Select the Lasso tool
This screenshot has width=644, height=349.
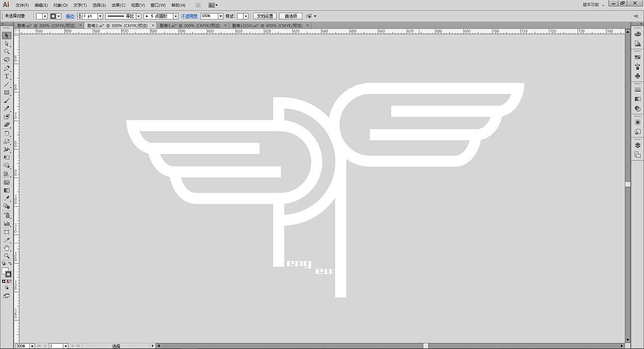[7, 60]
